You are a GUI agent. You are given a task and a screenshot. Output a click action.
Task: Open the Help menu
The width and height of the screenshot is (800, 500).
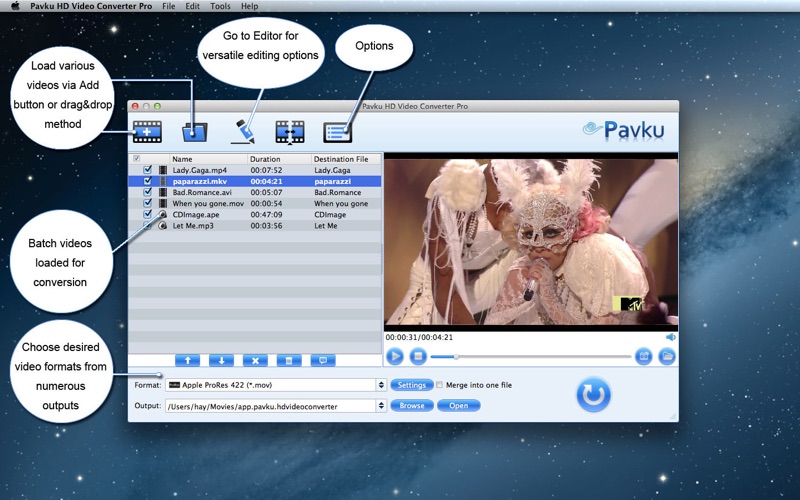coord(249,6)
